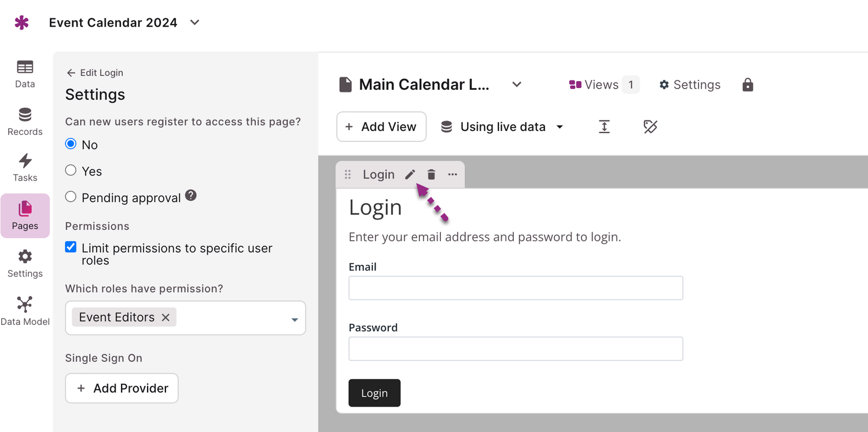Click the page lock icon

pyautogui.click(x=748, y=85)
